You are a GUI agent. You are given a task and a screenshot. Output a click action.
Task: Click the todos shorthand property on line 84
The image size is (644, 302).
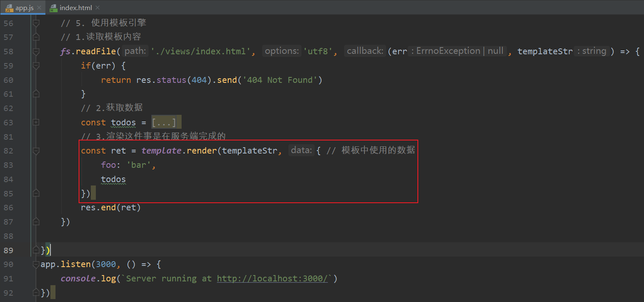[x=113, y=179]
